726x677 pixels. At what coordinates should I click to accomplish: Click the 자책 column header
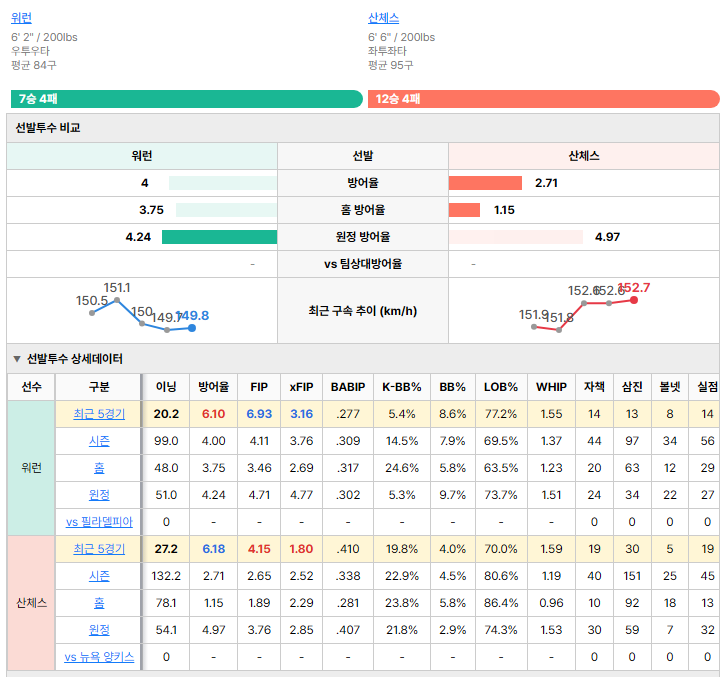coord(595,387)
